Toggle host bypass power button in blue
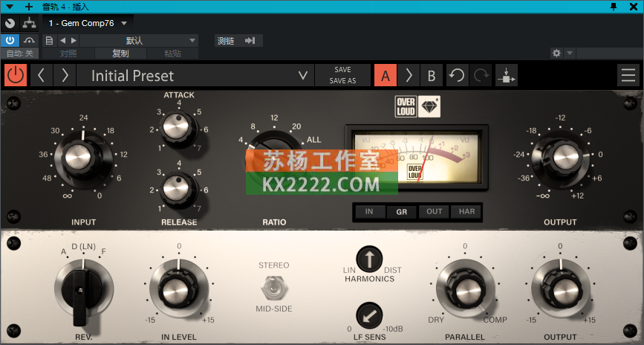This screenshot has height=345, width=644. pyautogui.click(x=10, y=40)
